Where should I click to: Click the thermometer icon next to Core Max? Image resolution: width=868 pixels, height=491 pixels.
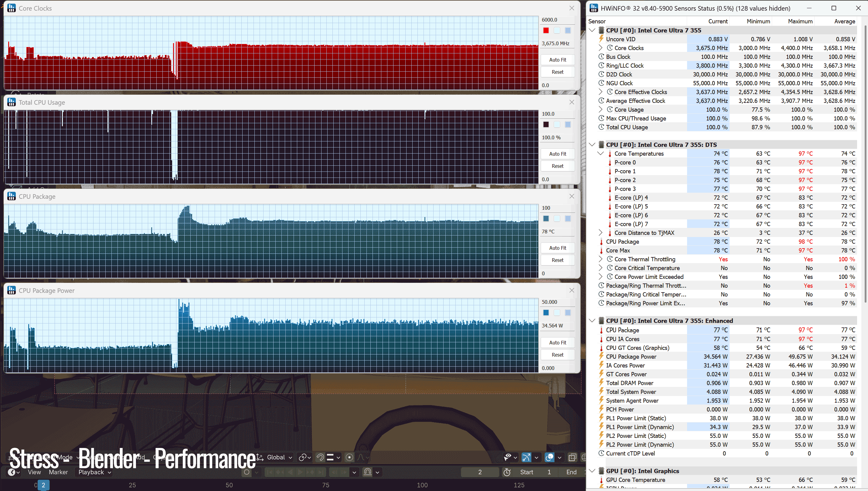(601, 251)
